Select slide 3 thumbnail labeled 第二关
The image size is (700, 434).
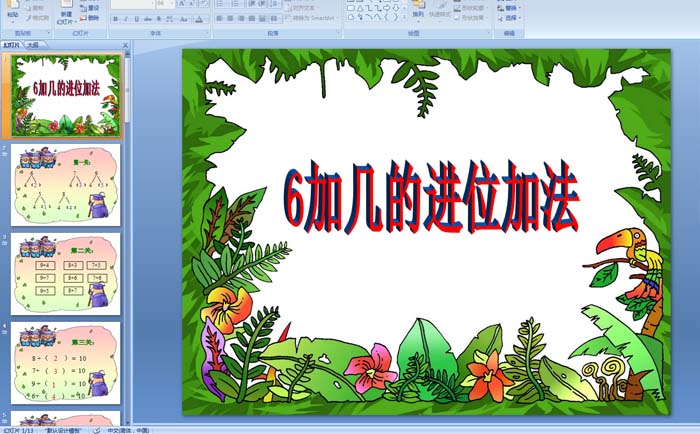point(66,273)
